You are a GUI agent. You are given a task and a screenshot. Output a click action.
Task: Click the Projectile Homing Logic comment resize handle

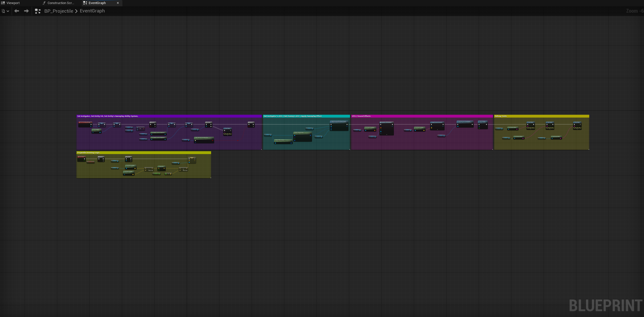210,178
